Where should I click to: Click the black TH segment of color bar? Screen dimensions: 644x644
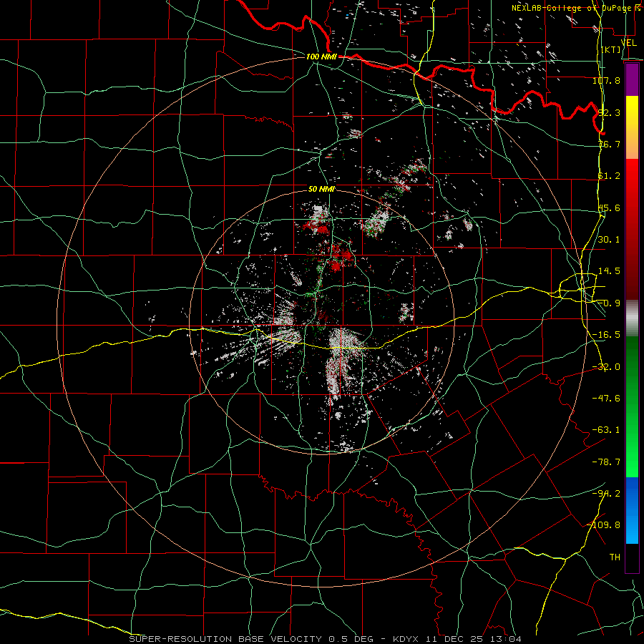[x=632, y=557]
